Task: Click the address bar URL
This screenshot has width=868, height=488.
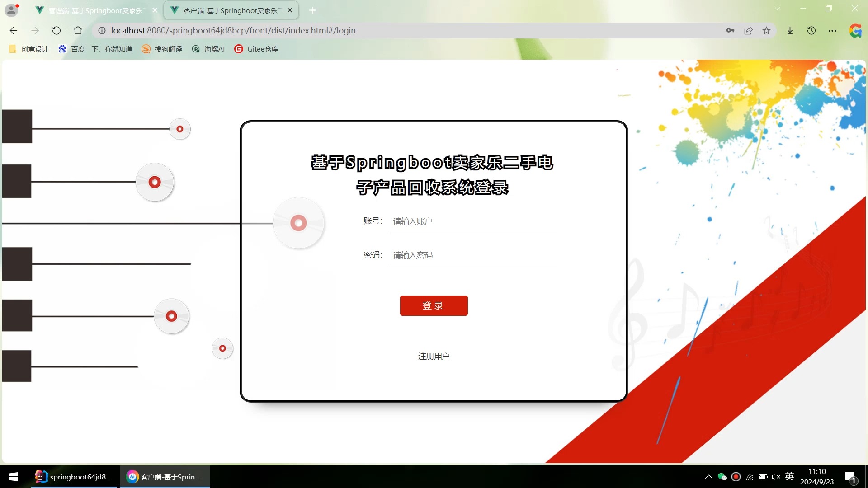Action: point(233,30)
